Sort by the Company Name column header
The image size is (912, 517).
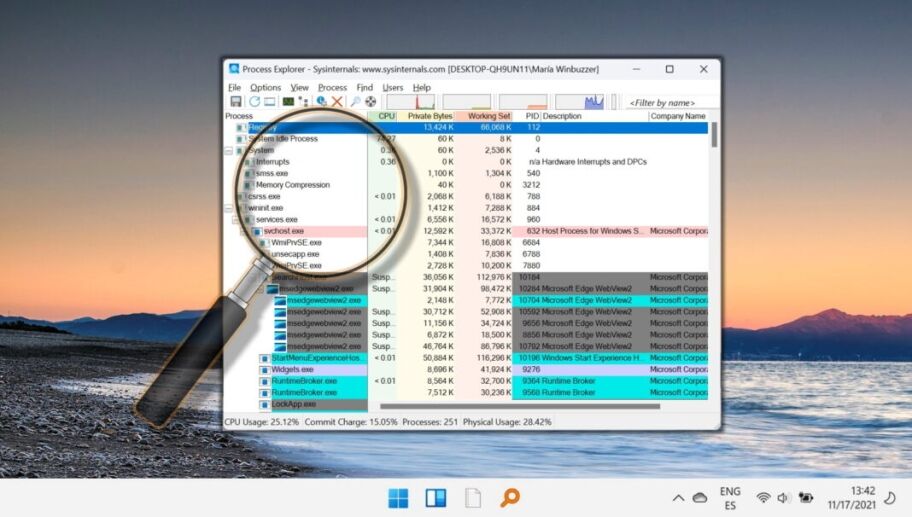point(679,116)
